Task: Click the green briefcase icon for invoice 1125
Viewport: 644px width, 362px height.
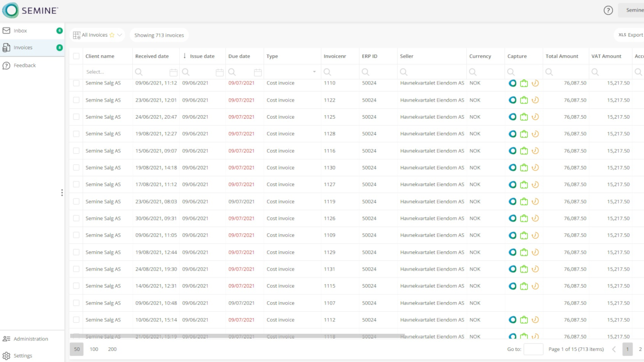Action: click(524, 117)
